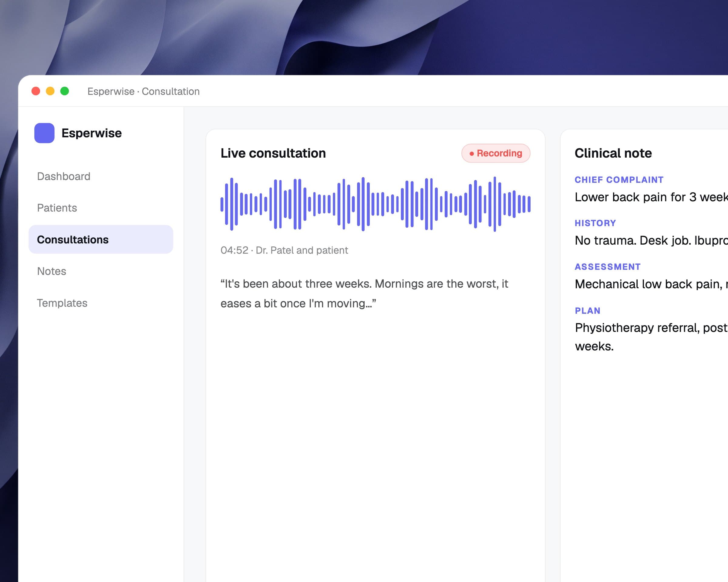Go to the Patients page
The image size is (728, 582).
coord(57,208)
